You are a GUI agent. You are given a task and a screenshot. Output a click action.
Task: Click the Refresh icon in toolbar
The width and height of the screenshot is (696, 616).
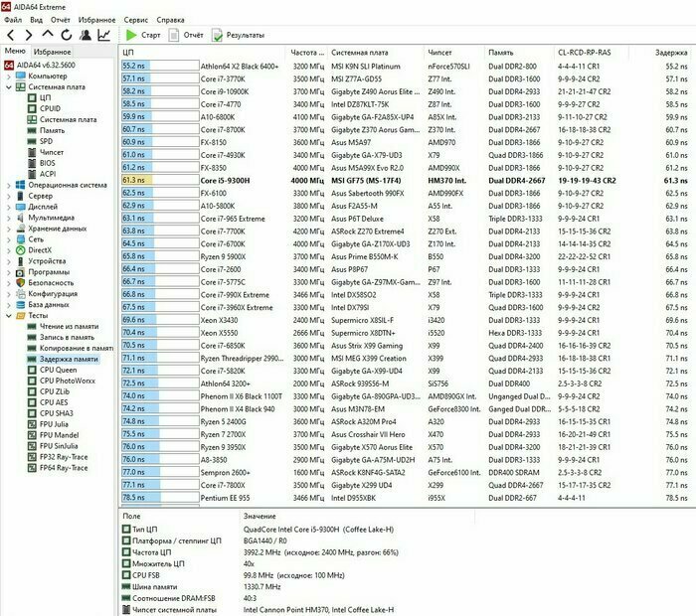(65, 35)
